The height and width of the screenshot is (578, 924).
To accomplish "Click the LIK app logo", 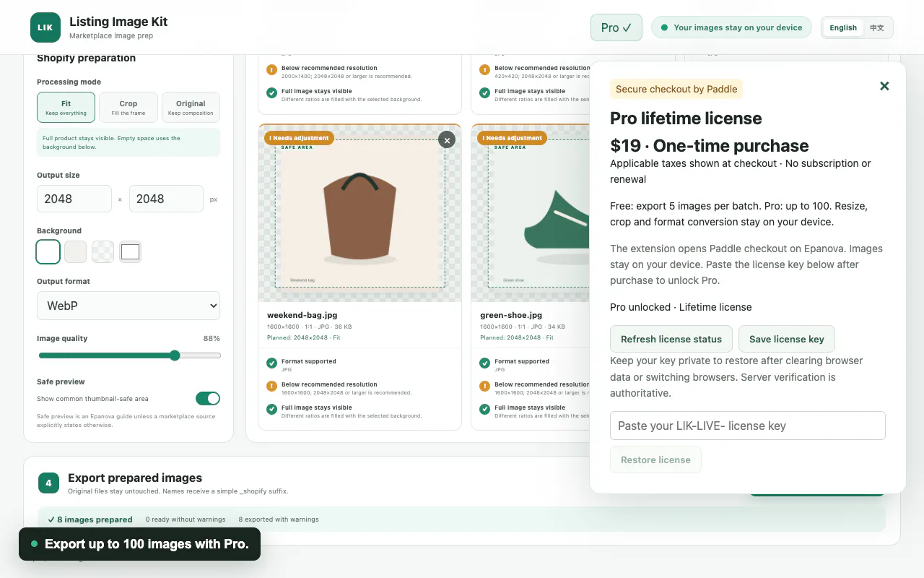I will point(45,27).
